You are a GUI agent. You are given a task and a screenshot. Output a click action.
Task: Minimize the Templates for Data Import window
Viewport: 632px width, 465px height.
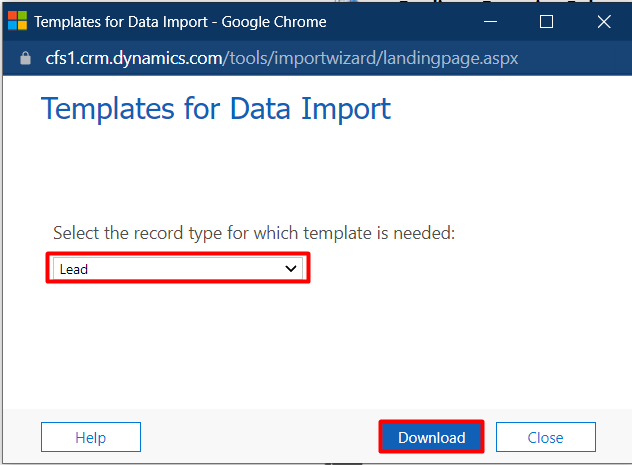click(x=488, y=21)
